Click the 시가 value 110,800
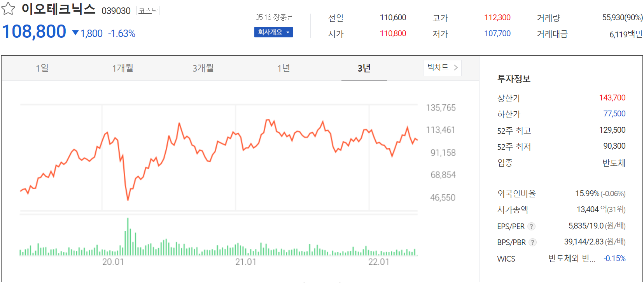 [393, 33]
